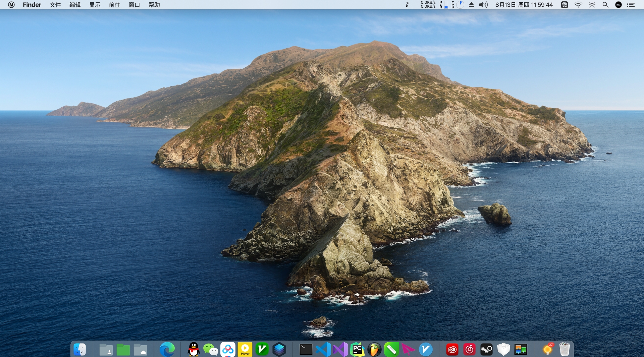Screen dimensions: 644x357
Task: Click the eject icon in menu bar
Action: pos(471,5)
